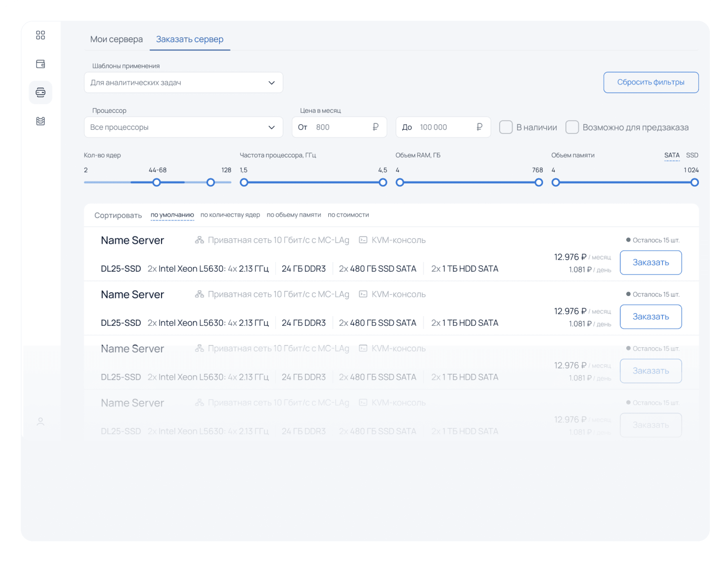The image size is (728, 562).
Task: Open the wallet billing icon in sidebar
Action: (x=40, y=64)
